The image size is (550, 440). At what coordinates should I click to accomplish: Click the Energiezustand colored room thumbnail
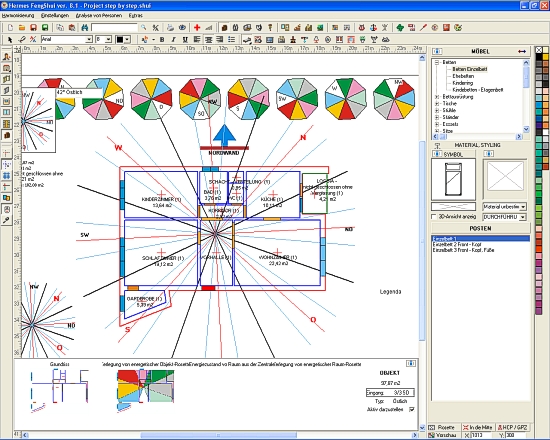click(145, 390)
